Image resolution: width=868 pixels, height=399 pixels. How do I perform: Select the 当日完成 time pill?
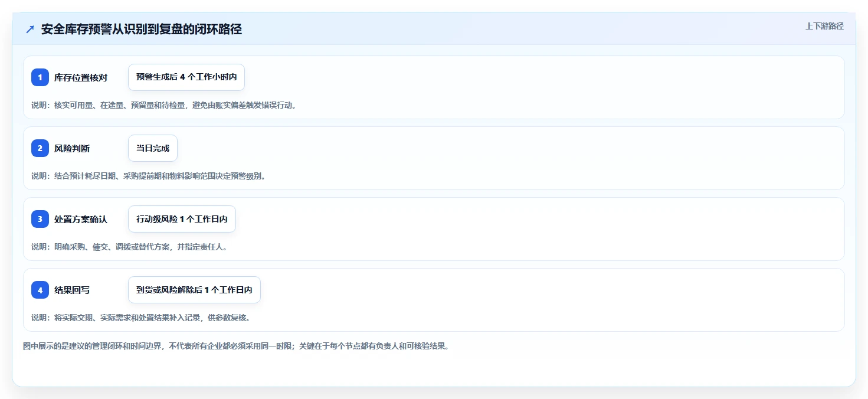(x=153, y=148)
